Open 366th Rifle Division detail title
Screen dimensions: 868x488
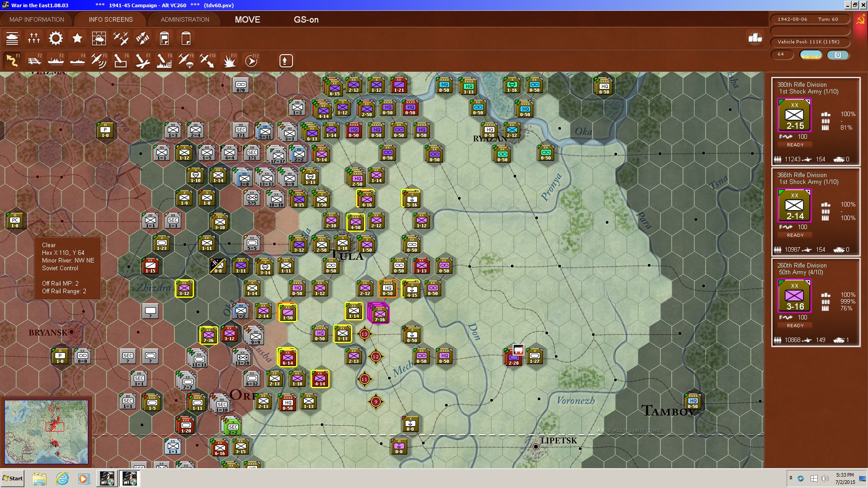tap(802, 175)
